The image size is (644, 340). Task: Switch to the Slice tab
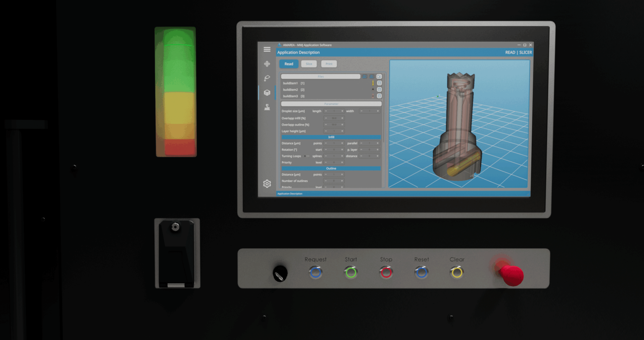(309, 64)
